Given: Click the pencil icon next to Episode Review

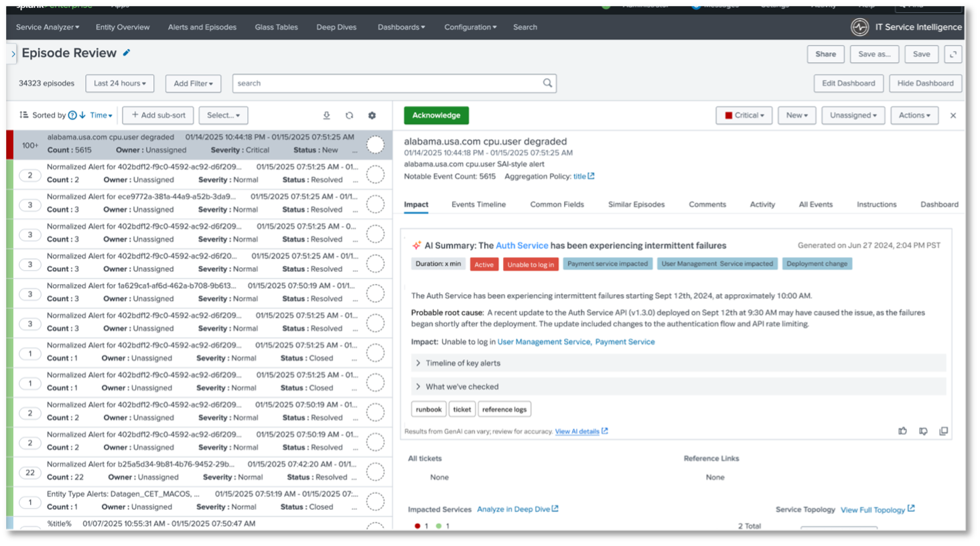Looking at the screenshot, I should click(127, 52).
